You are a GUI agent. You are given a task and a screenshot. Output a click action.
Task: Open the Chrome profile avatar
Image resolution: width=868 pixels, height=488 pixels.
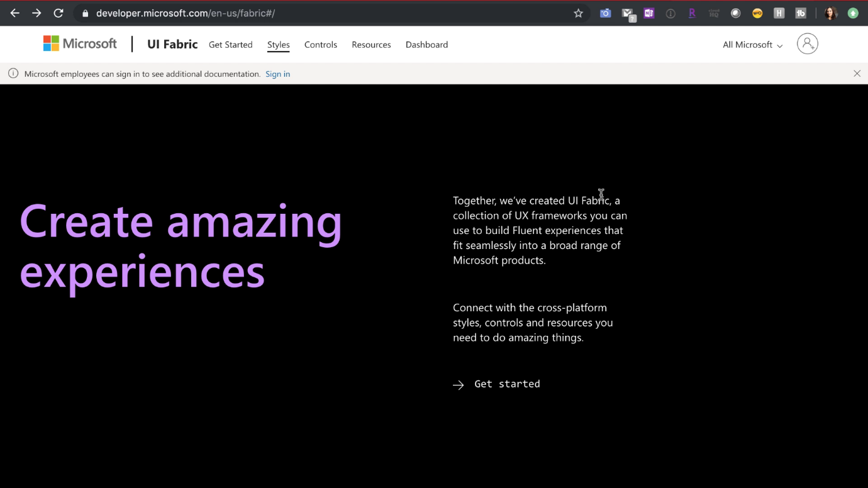tap(831, 13)
